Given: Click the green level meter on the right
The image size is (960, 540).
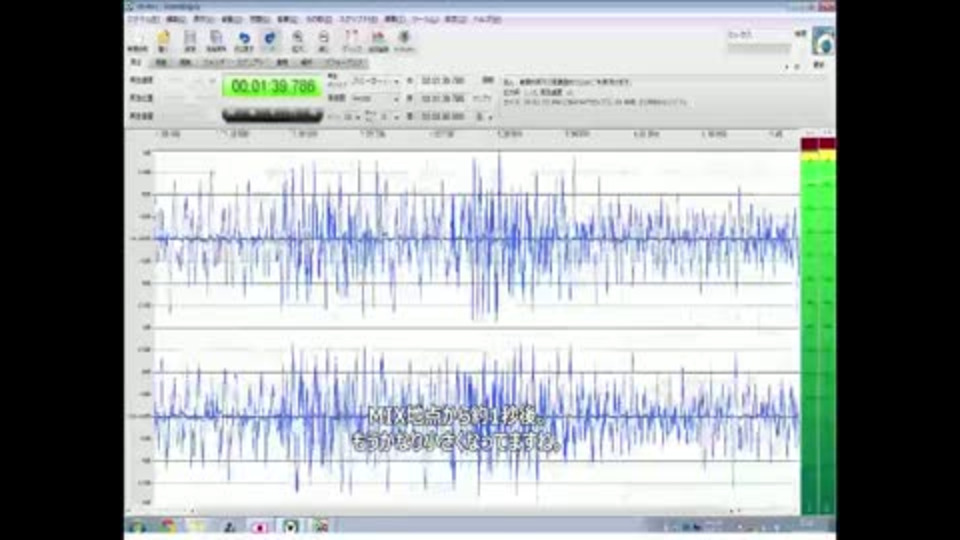Looking at the screenshot, I should click(x=819, y=328).
